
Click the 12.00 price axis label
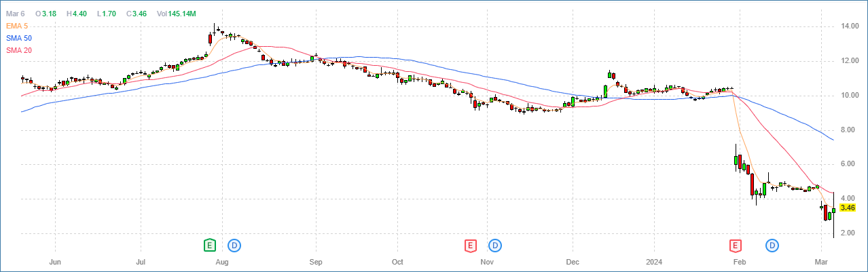click(850, 61)
